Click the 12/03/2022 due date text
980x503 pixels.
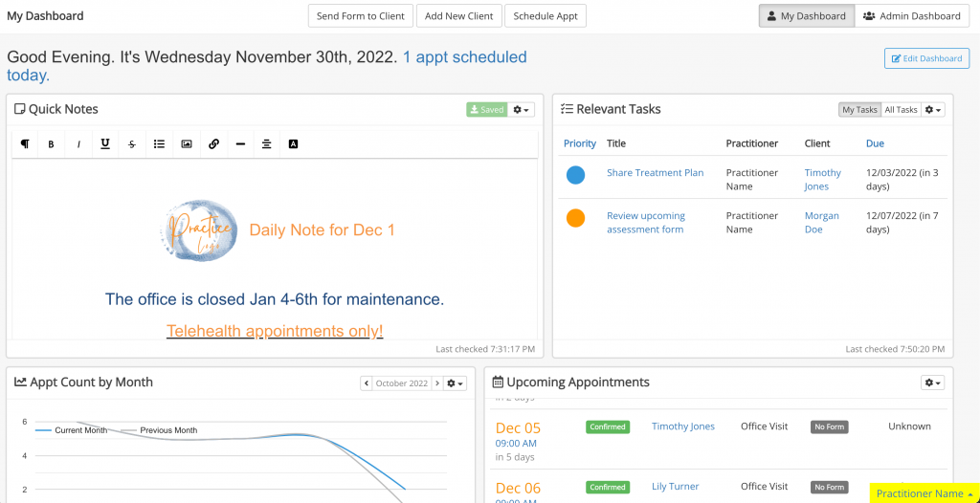tap(902, 180)
